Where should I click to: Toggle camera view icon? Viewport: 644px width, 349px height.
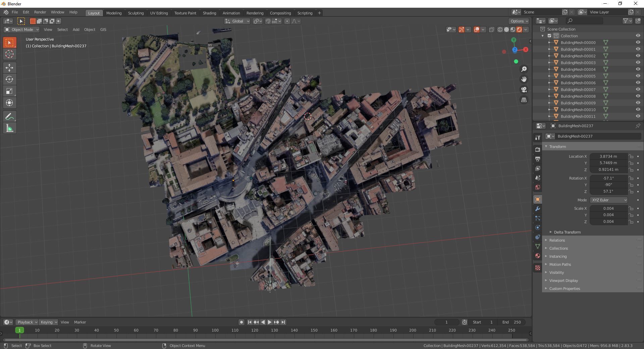click(524, 90)
